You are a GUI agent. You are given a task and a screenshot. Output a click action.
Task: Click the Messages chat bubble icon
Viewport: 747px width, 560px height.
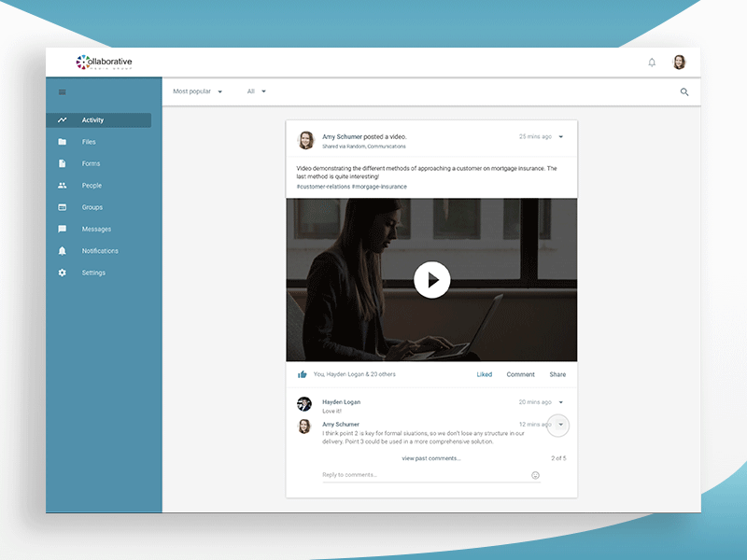[x=62, y=229]
